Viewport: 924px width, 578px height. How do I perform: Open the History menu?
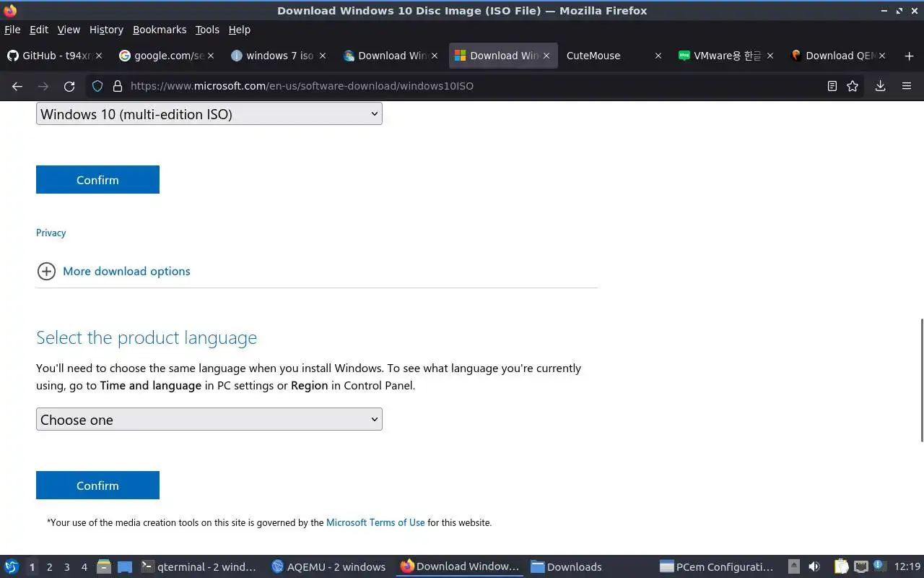[106, 30]
